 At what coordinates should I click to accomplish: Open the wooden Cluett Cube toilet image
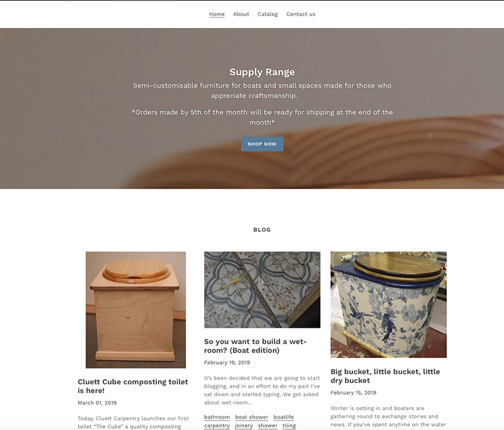pos(136,310)
